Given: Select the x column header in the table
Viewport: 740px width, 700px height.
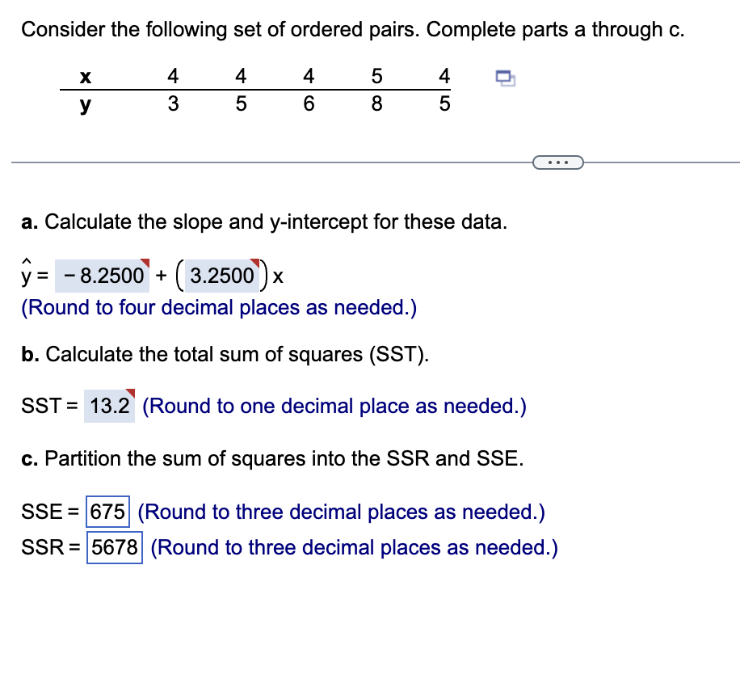Looking at the screenshot, I should (x=85, y=76).
